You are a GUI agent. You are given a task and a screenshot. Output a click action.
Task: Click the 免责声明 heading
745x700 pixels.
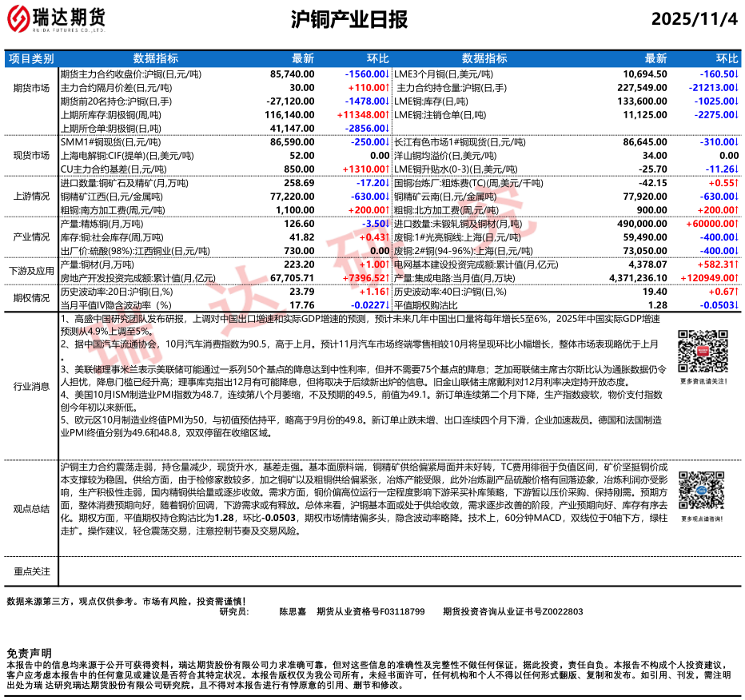(x=29, y=653)
